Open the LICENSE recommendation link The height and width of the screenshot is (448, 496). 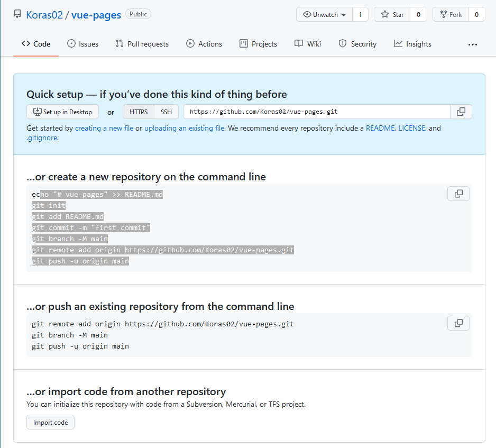click(412, 128)
